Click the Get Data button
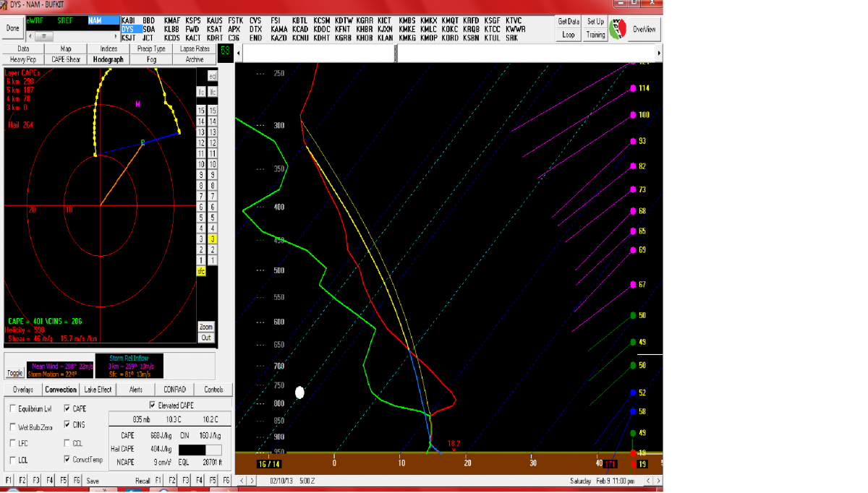Screen dimensions: 868x493 569,22
